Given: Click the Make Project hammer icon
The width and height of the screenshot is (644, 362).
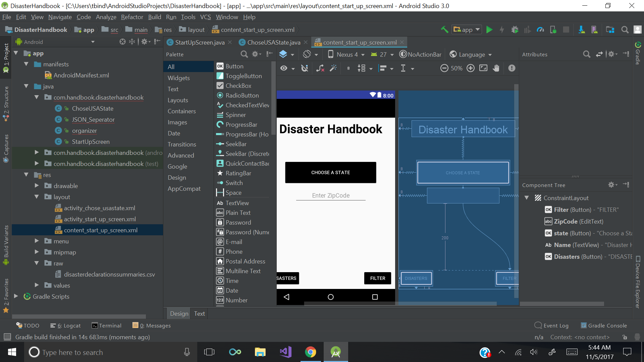Looking at the screenshot, I should pos(444,29).
